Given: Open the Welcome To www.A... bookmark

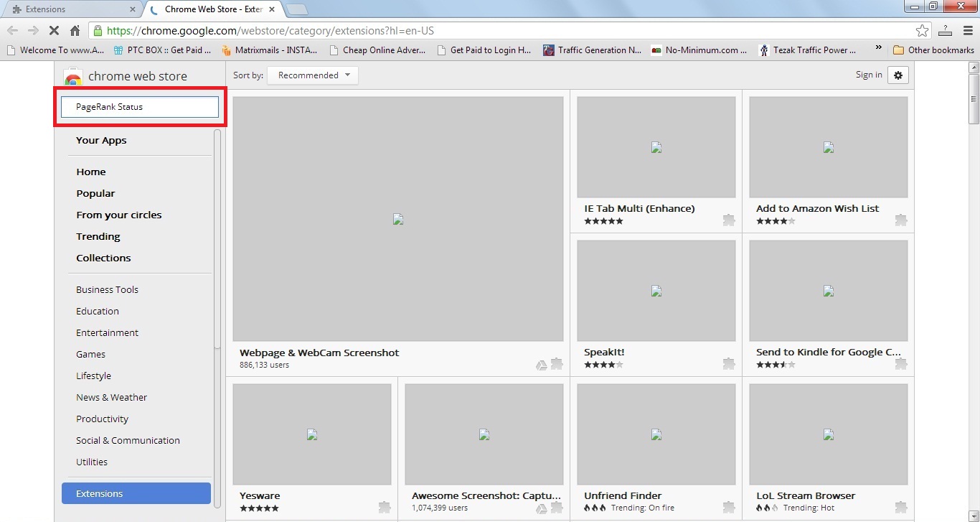Looking at the screenshot, I should pyautogui.click(x=55, y=50).
